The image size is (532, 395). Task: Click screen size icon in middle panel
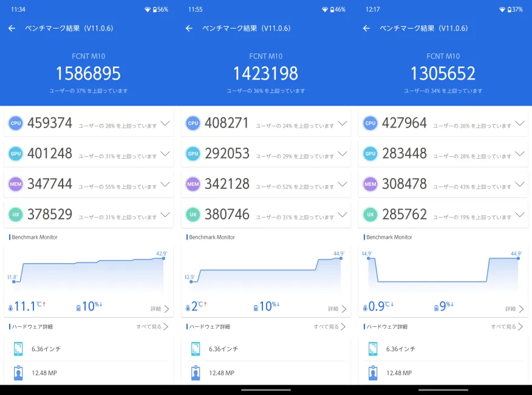196,349
